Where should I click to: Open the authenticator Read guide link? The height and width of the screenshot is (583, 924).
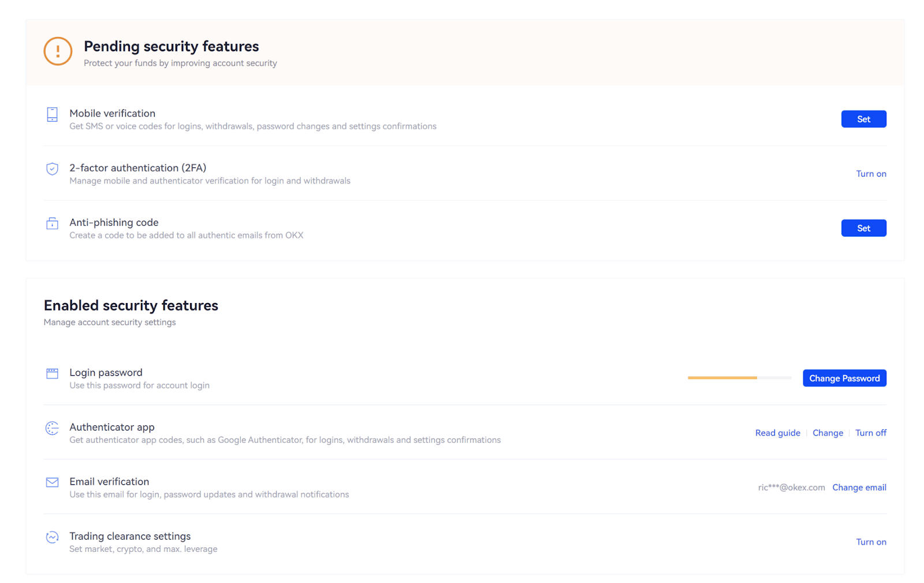click(x=777, y=433)
